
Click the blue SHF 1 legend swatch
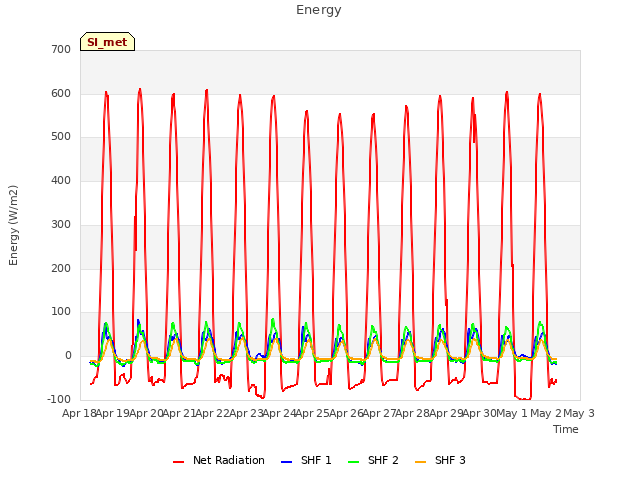(x=287, y=462)
